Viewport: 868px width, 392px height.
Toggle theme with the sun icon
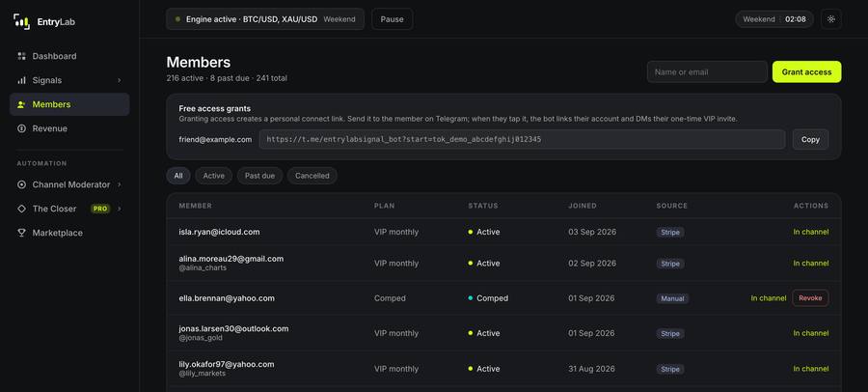tap(831, 19)
